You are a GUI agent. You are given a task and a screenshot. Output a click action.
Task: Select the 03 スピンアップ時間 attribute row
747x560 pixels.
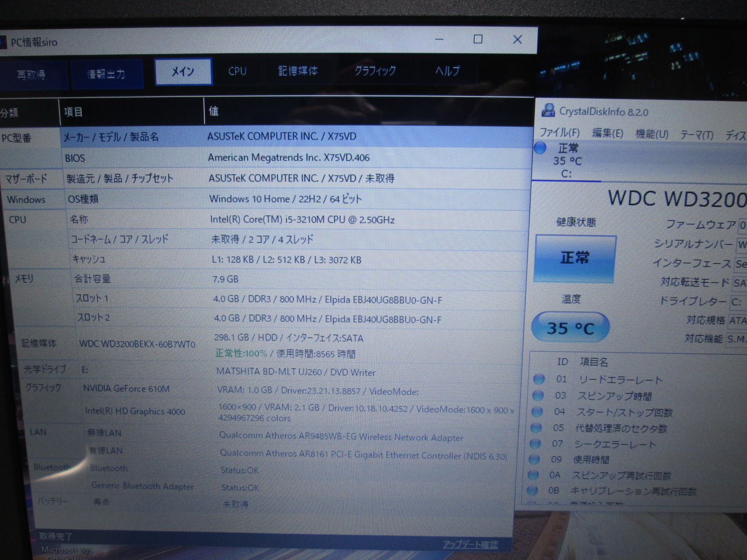click(639, 396)
